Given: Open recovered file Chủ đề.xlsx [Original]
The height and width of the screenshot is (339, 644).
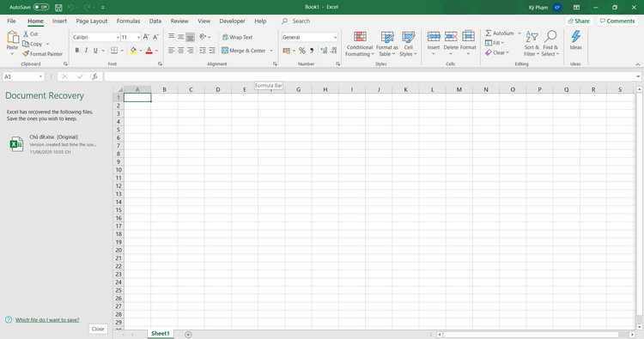Looking at the screenshot, I should [x=53, y=144].
